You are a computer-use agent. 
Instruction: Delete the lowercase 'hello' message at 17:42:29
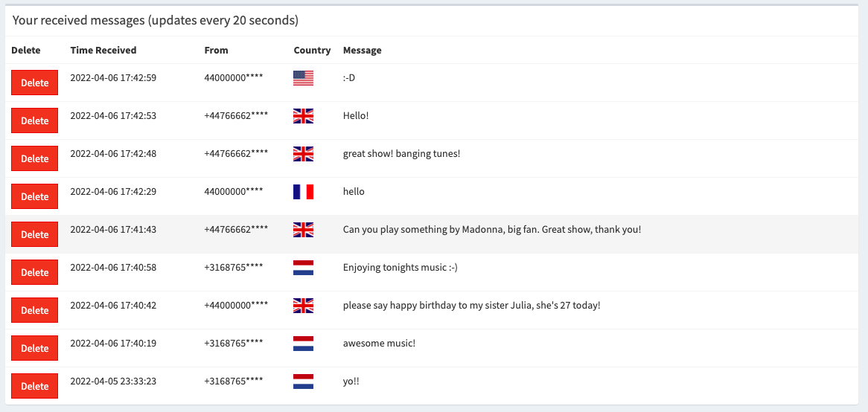[x=35, y=197]
